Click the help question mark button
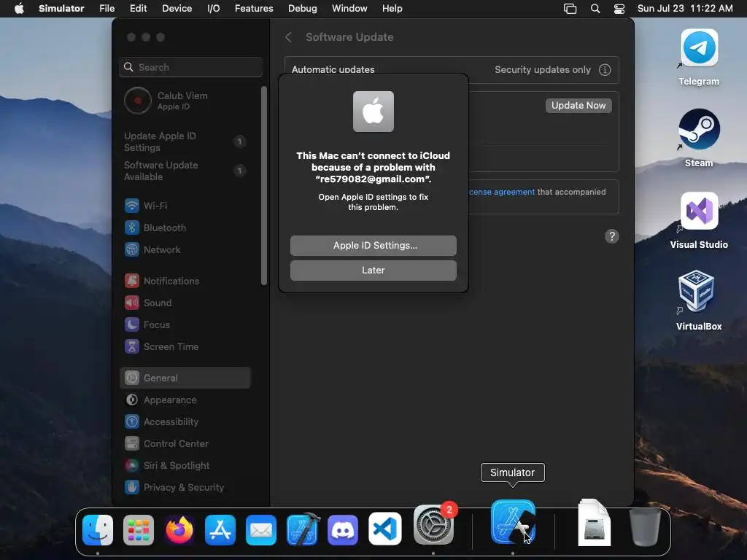Screen dimensions: 747x560 click(612, 236)
